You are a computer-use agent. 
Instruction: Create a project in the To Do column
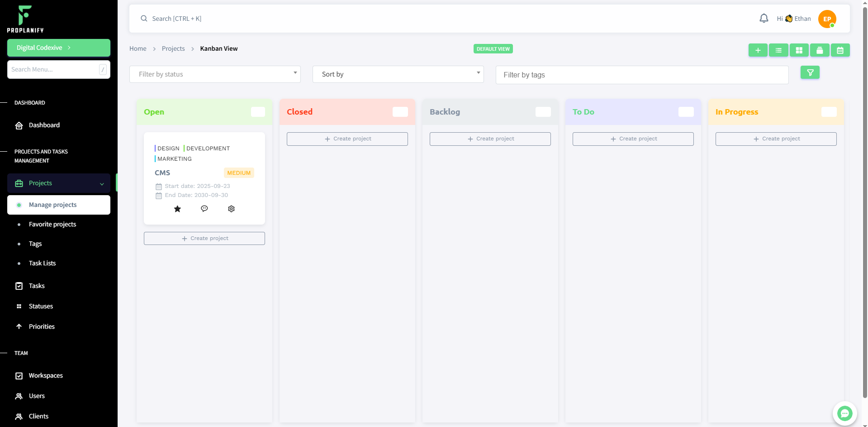pyautogui.click(x=633, y=139)
